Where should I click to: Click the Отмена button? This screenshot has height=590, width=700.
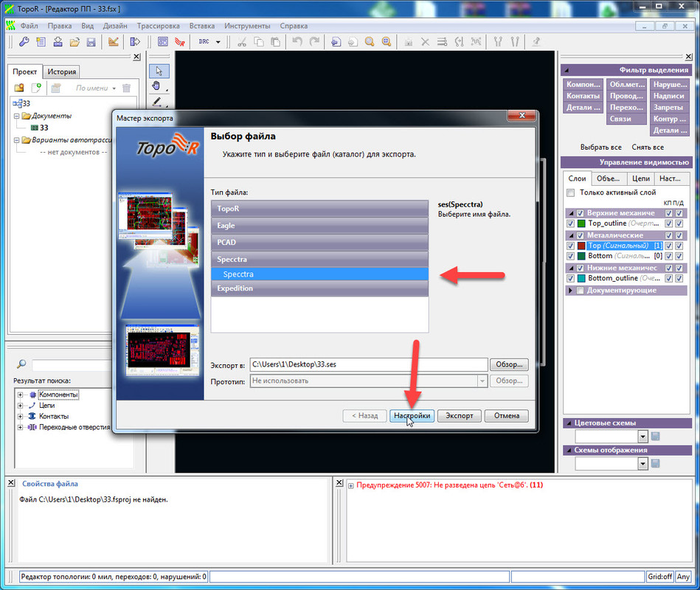(507, 415)
